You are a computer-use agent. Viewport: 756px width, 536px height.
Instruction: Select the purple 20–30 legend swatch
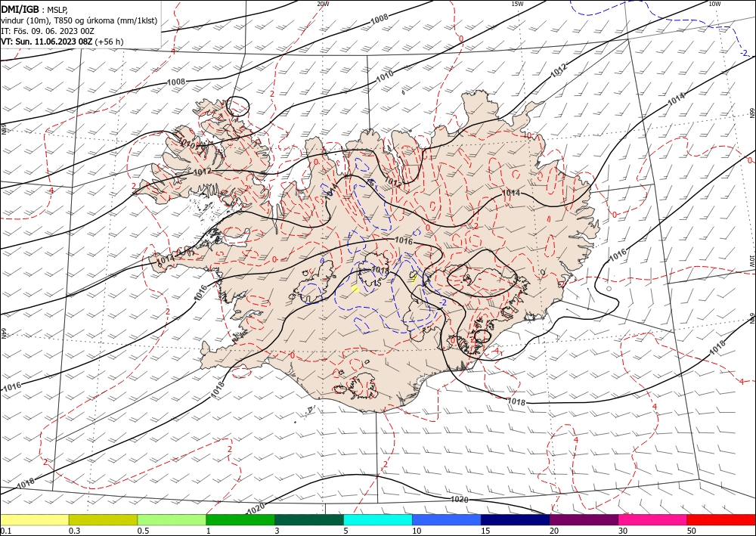click(584, 519)
